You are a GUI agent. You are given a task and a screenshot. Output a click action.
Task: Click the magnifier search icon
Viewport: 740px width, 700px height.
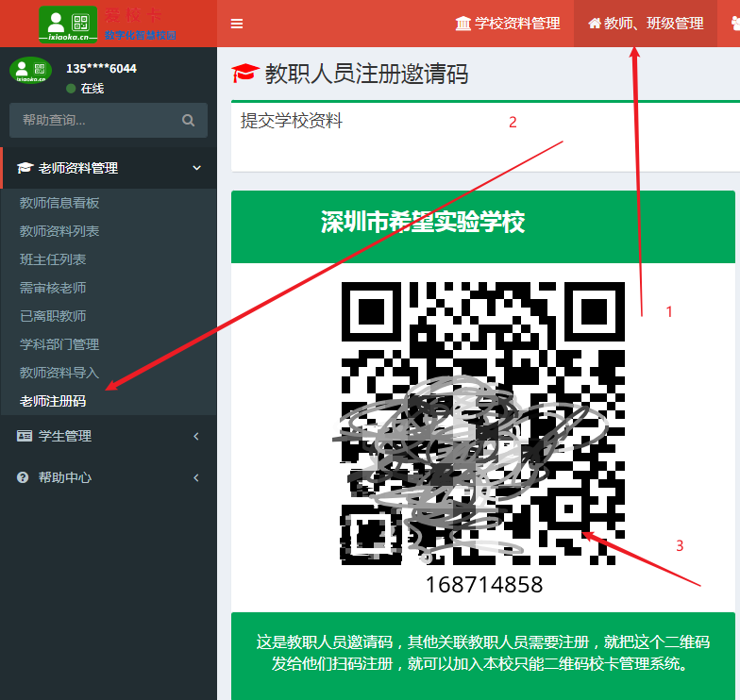pyautogui.click(x=189, y=121)
